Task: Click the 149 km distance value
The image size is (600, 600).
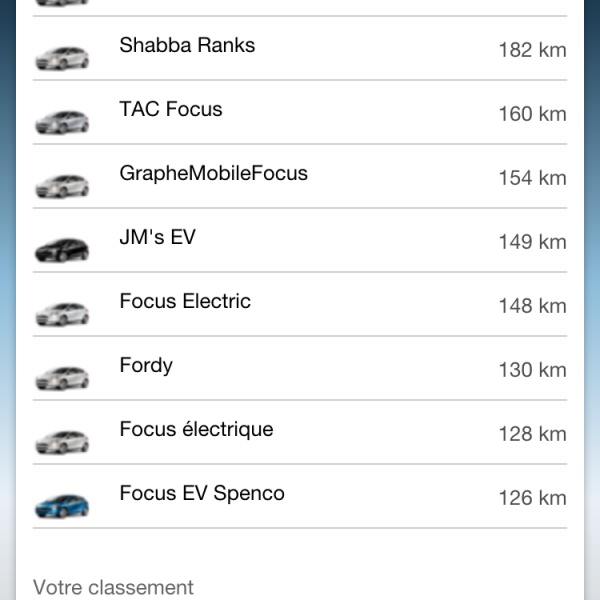Action: (x=532, y=242)
